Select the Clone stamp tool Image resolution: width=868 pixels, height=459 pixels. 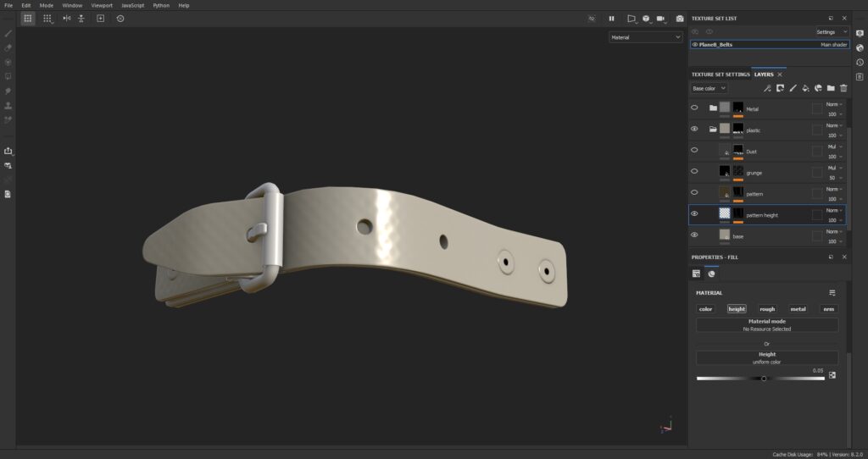[8, 105]
